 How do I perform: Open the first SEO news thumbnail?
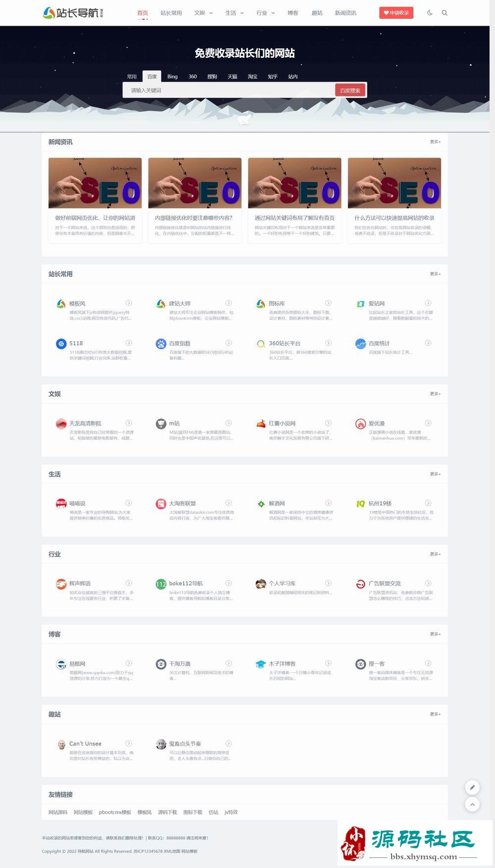coord(95,183)
